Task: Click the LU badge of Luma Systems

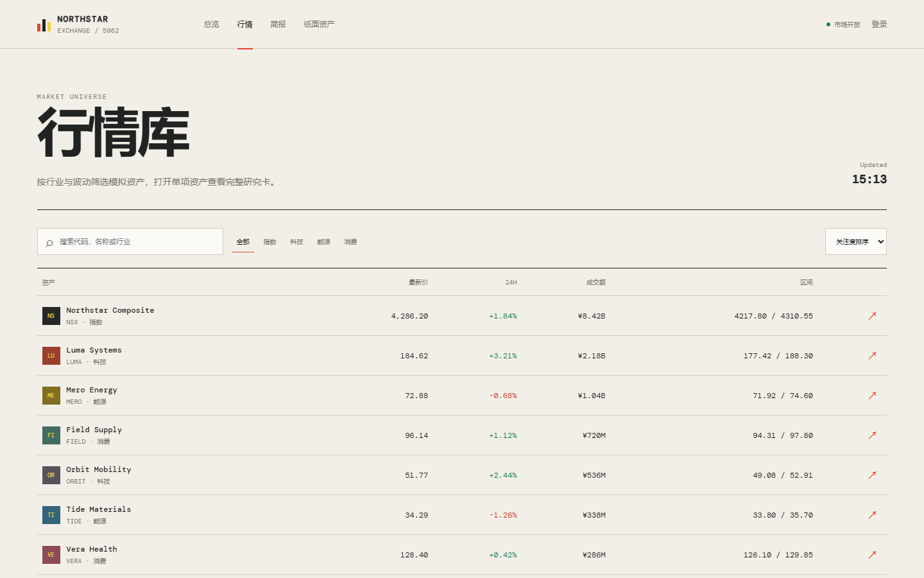Action: (51, 356)
